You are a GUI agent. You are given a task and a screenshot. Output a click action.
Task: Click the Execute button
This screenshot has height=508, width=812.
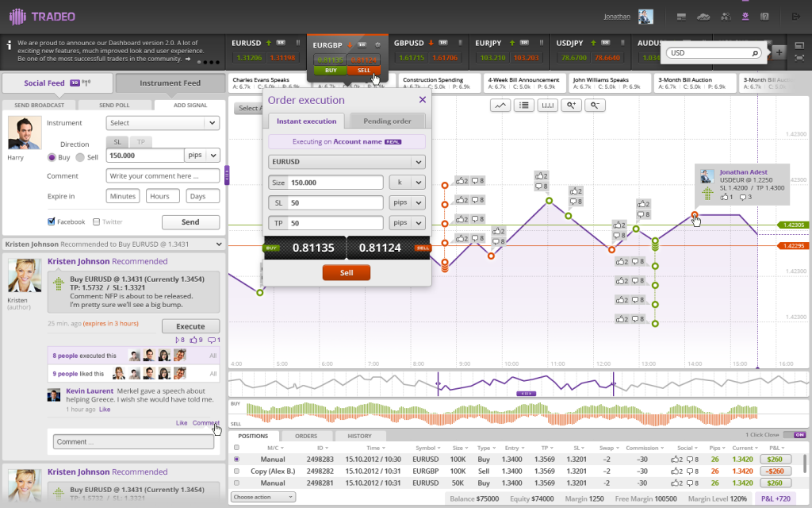tap(190, 326)
